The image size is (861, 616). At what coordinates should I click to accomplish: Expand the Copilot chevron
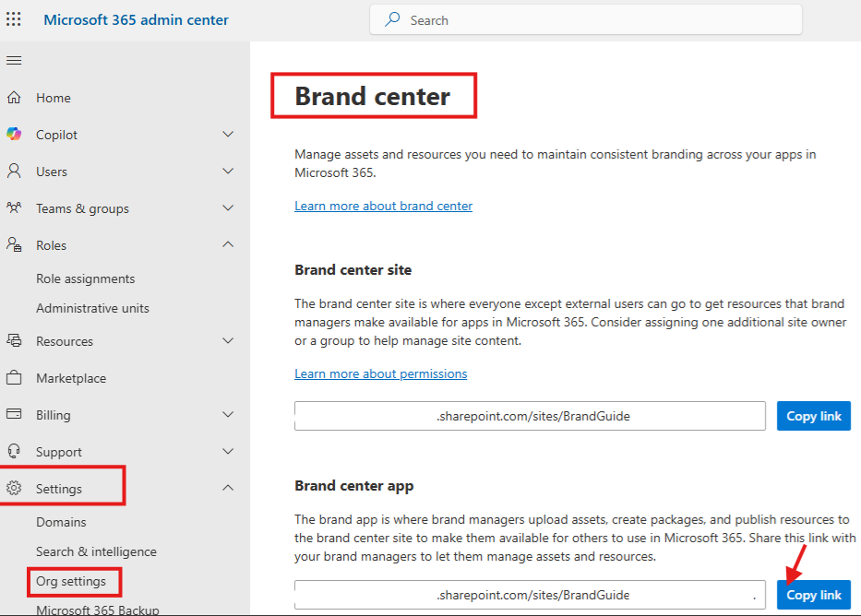(228, 135)
